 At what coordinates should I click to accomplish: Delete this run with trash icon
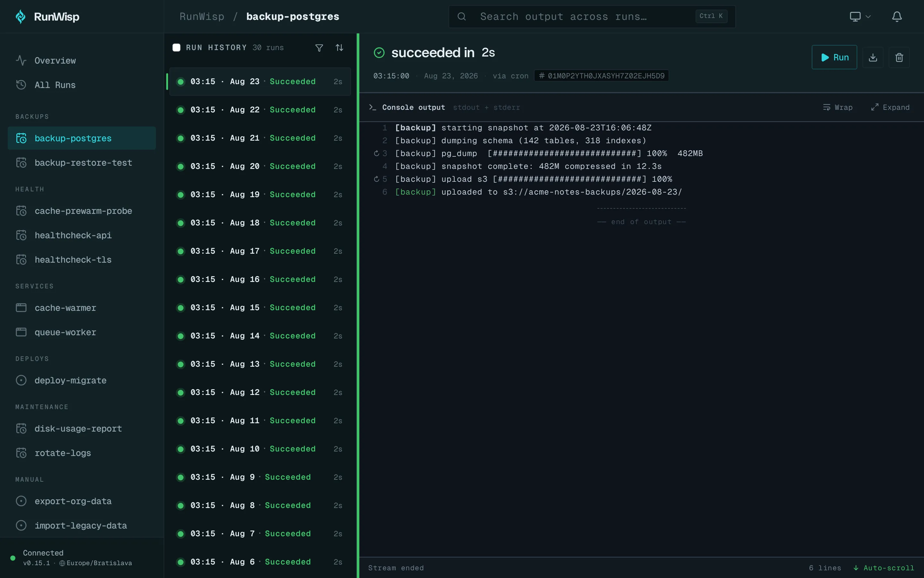[x=899, y=57]
